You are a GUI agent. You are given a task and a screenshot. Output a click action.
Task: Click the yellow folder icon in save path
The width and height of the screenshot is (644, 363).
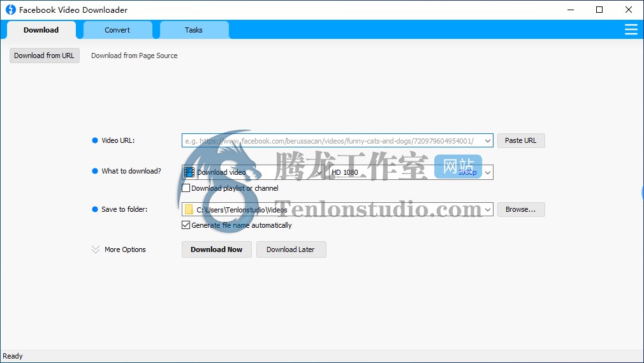(x=189, y=210)
